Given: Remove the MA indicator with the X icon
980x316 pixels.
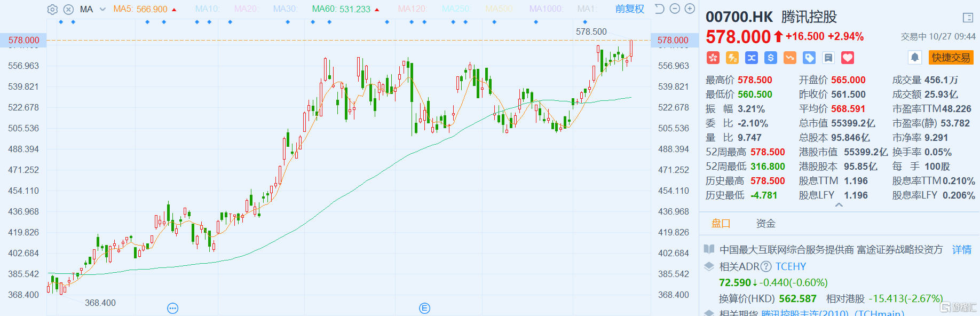Looking at the screenshot, I should 68,9.
